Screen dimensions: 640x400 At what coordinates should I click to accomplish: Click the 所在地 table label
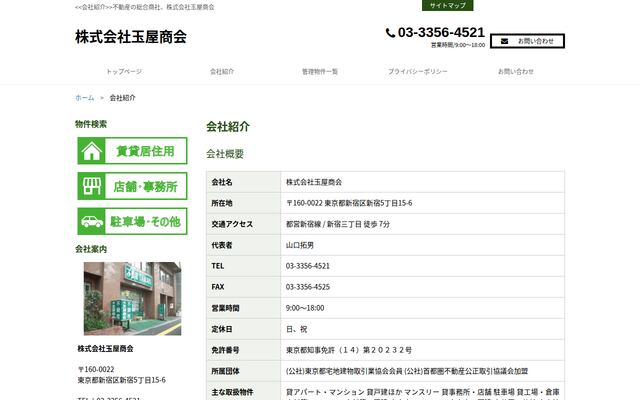click(x=222, y=203)
